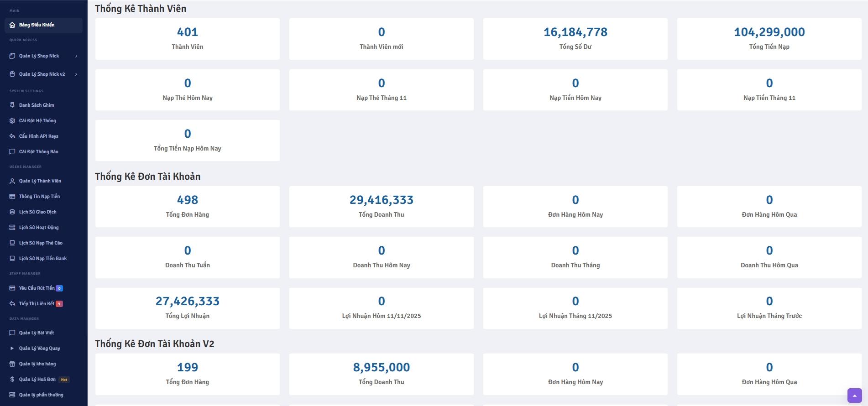
Task: Select Cài Đặt Thông Báo settings link
Action: point(38,152)
